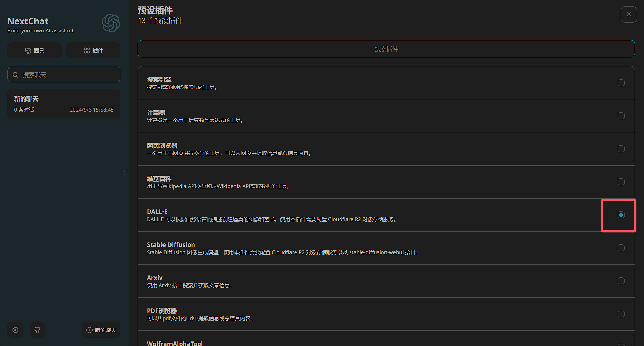The width and height of the screenshot is (644, 346).
Task: Start a 新的聊天 with the plus button
Action: click(x=101, y=330)
